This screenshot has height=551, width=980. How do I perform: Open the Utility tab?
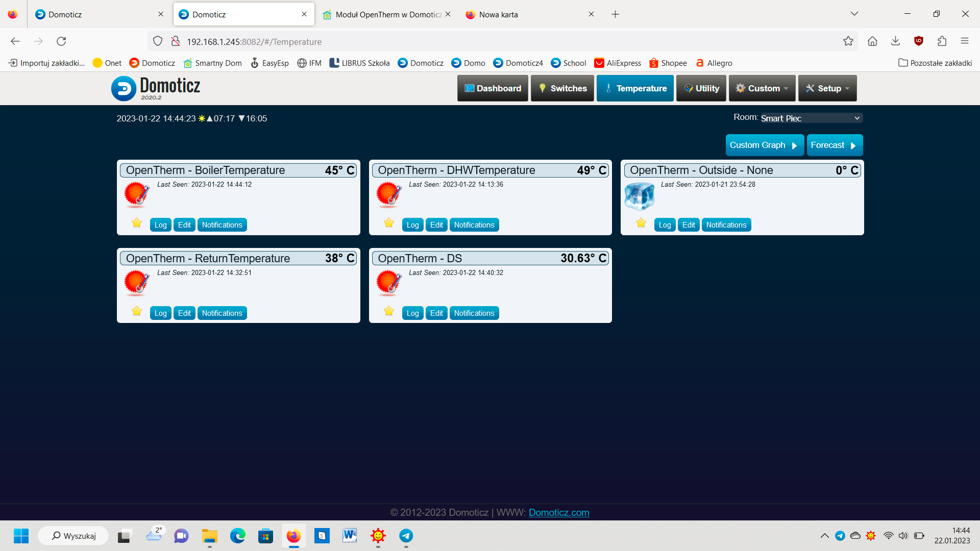click(x=701, y=88)
